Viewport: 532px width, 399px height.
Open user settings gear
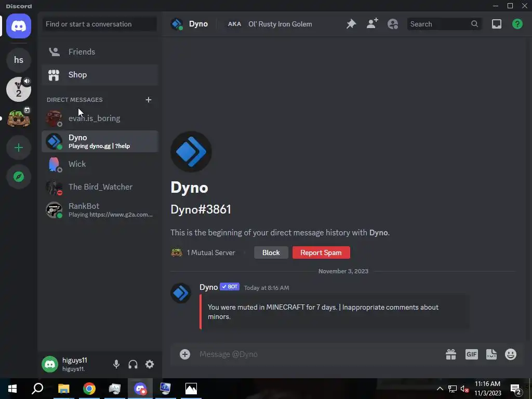point(150,364)
